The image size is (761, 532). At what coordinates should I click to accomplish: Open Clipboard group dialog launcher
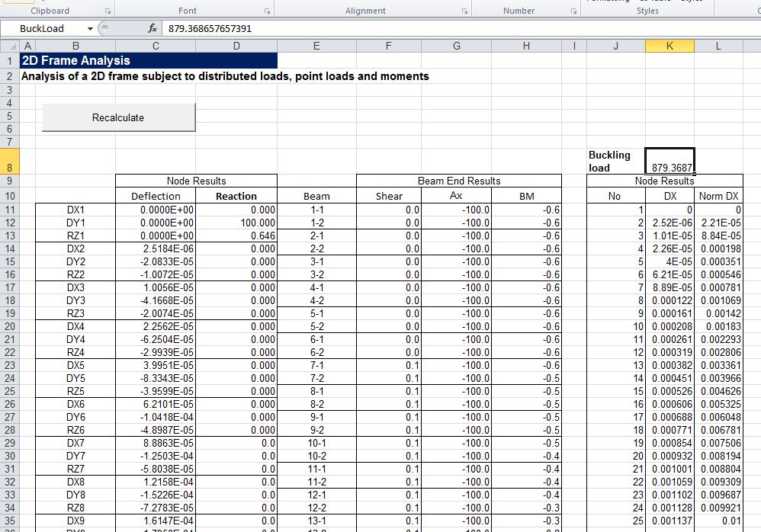click(108, 11)
